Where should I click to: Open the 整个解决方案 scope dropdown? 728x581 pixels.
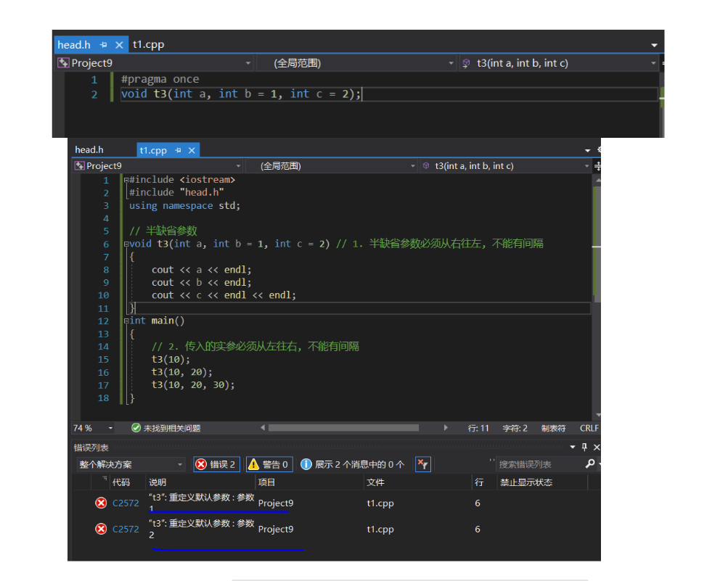(x=131, y=464)
